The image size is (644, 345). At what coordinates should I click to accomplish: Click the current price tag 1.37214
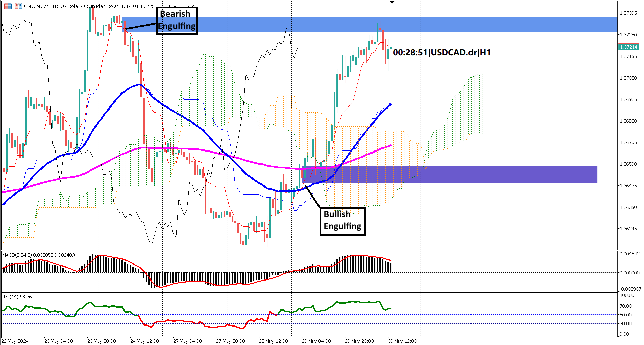(629, 47)
